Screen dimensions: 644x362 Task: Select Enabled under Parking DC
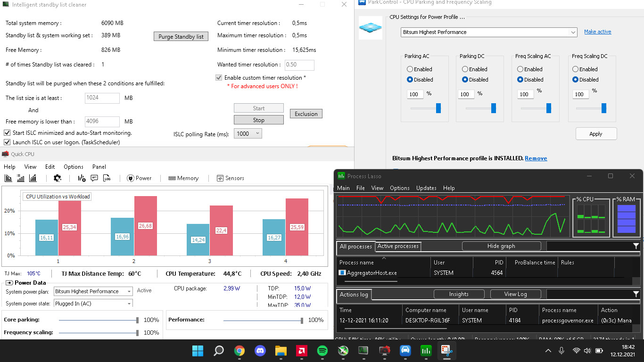pyautogui.click(x=465, y=69)
